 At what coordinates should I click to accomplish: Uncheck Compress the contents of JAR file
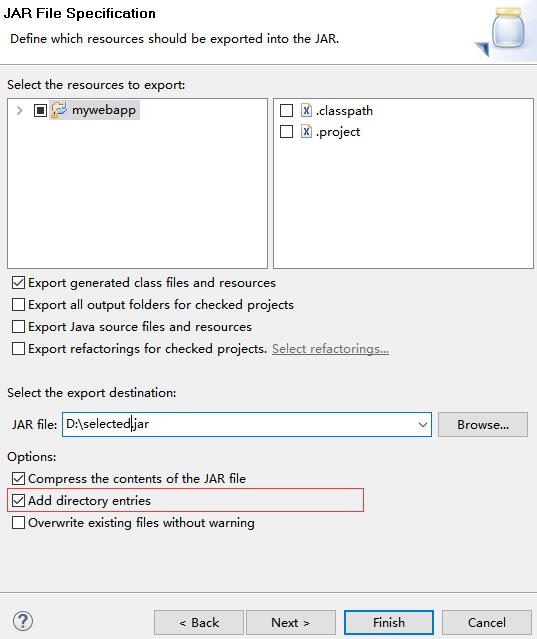(x=18, y=478)
